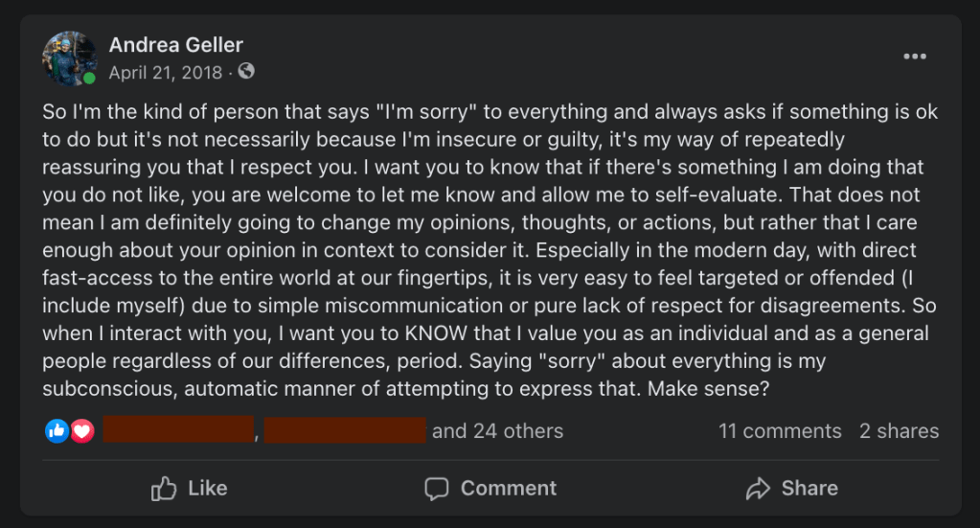View the "and 24 others" reactions list

(x=497, y=431)
